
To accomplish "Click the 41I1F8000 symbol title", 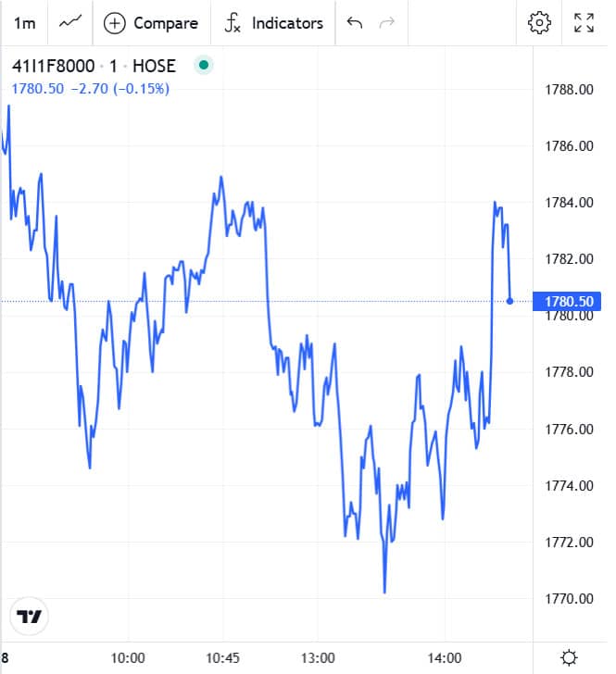I will (54, 67).
